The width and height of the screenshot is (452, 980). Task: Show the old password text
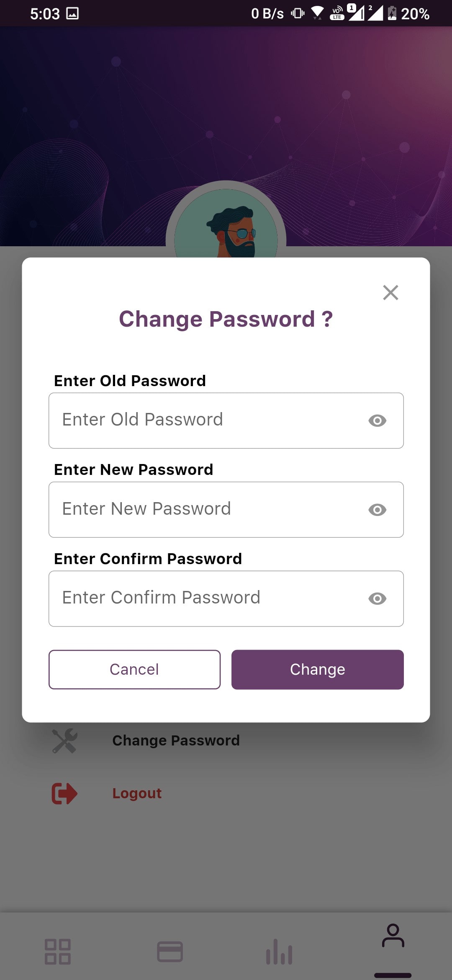pos(377,420)
